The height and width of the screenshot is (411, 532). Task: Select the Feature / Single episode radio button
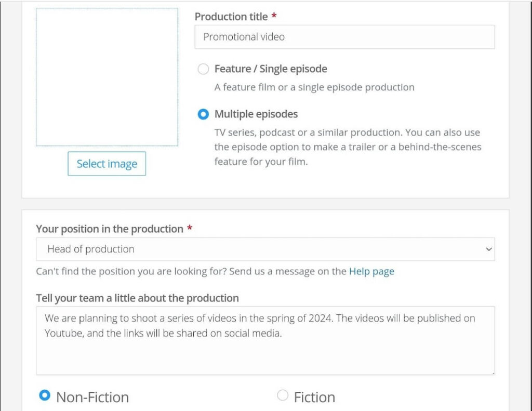pos(203,69)
